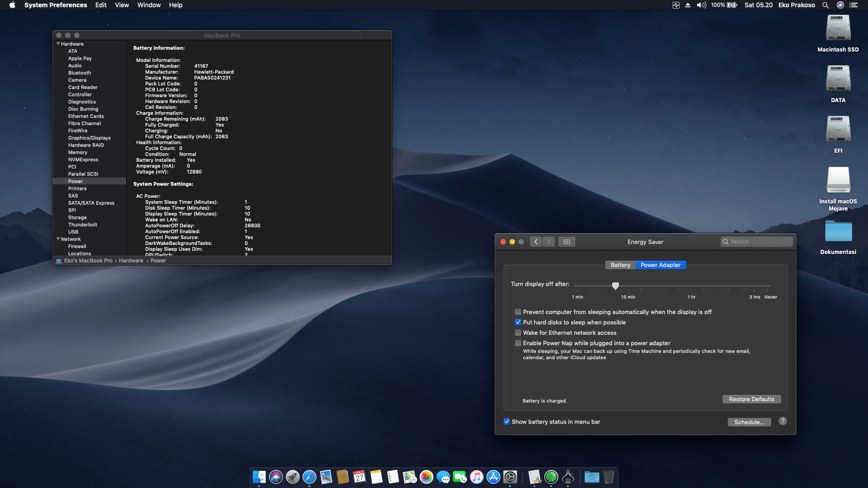Screen dimensions: 868x488
Task: Open the Energy Saver help button
Action: 783,421
